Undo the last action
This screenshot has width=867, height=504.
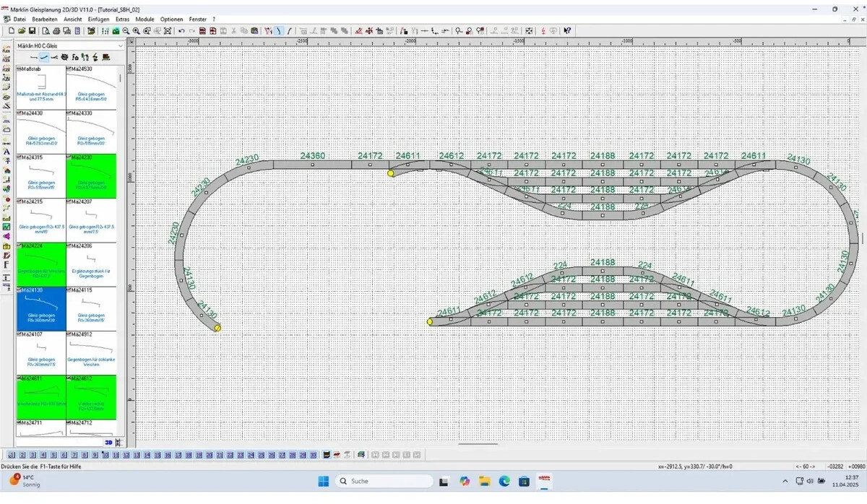(x=181, y=31)
